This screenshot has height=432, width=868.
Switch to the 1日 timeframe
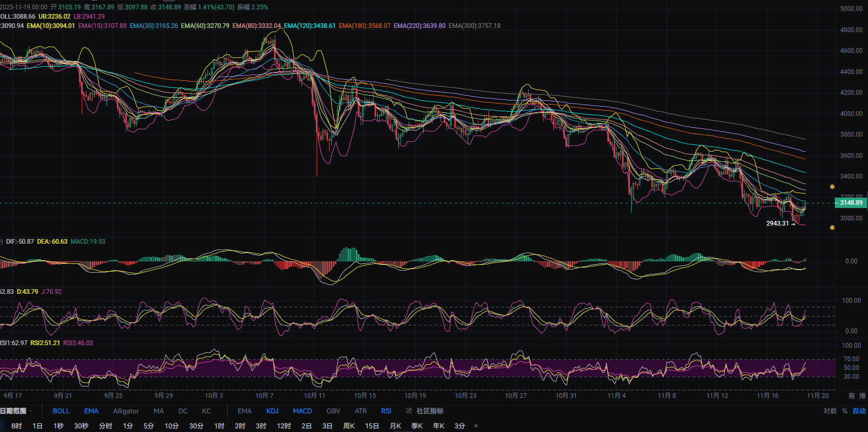(x=37, y=426)
